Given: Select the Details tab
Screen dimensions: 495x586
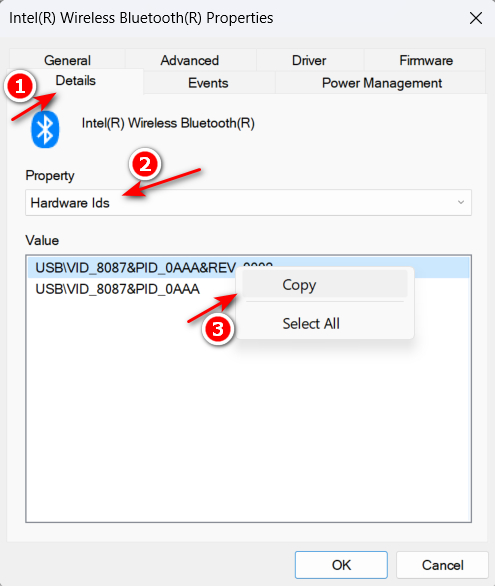Looking at the screenshot, I should (75, 81).
